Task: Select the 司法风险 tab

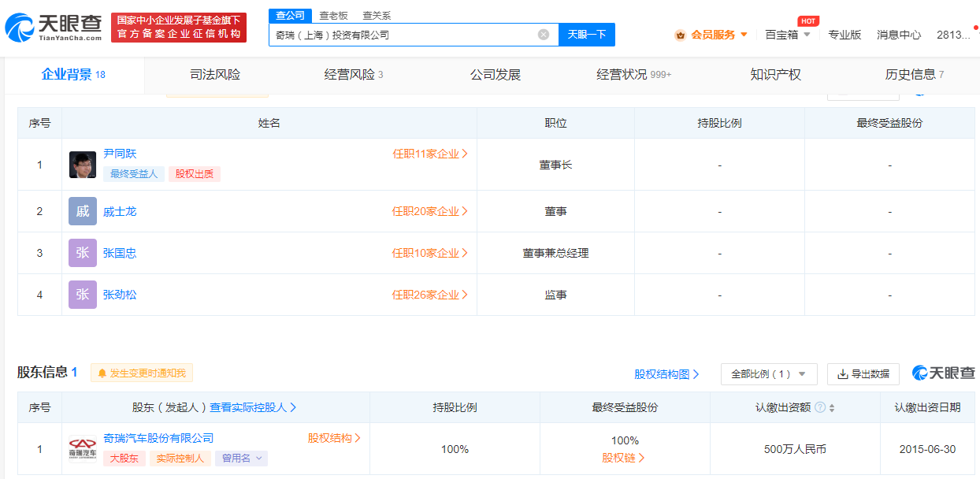Action: (215, 75)
